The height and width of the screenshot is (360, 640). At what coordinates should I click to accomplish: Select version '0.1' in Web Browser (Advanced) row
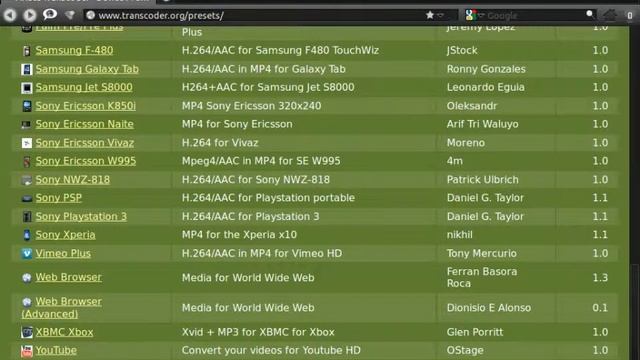(600, 308)
